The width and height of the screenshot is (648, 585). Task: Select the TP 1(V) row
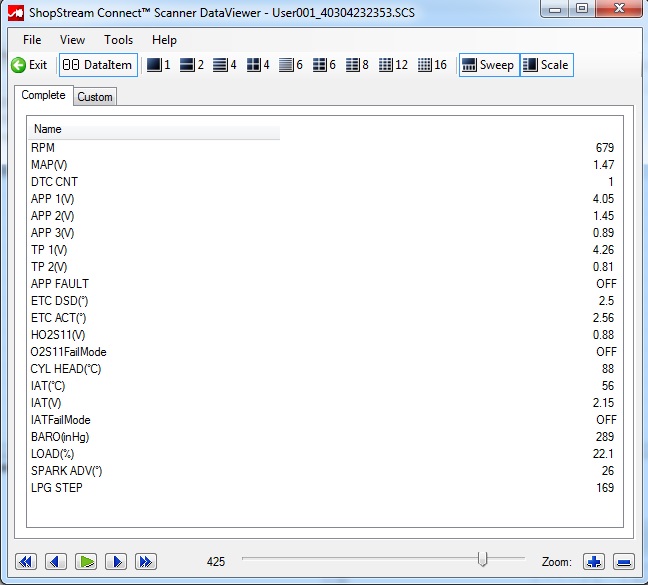pyautogui.click(x=324, y=250)
